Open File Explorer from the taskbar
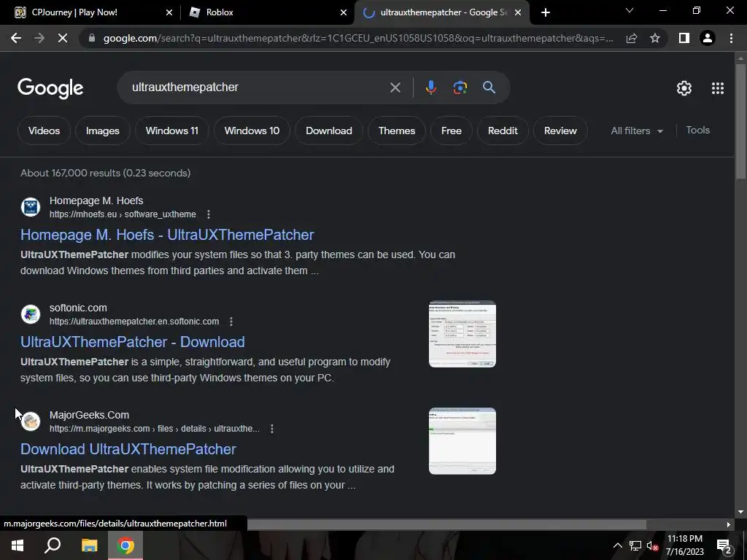 point(89,545)
